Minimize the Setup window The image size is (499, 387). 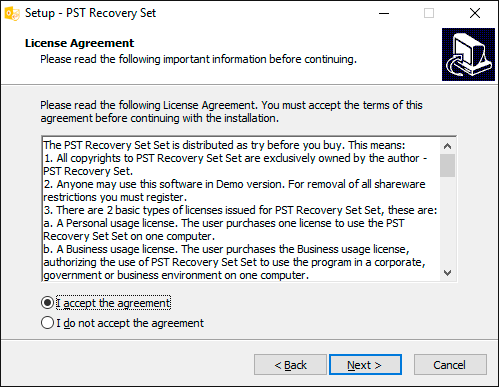[x=384, y=13]
